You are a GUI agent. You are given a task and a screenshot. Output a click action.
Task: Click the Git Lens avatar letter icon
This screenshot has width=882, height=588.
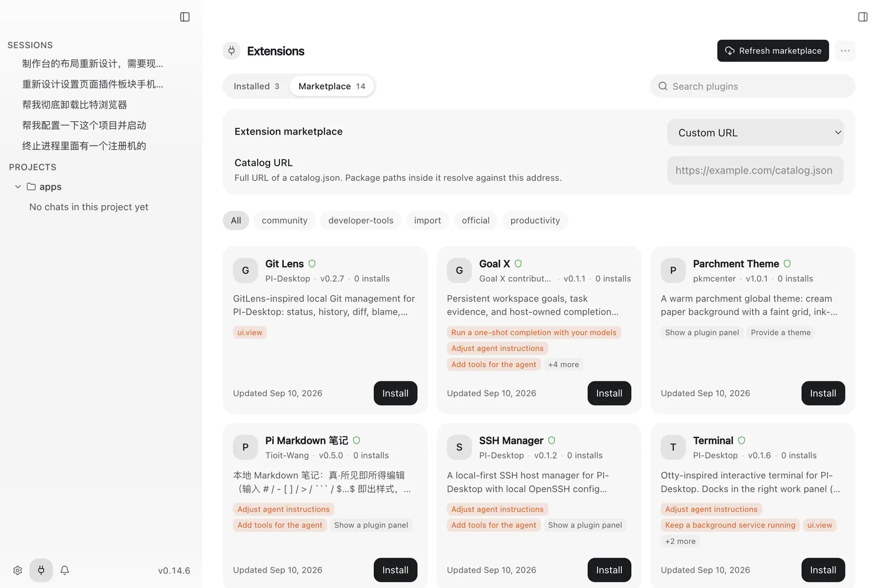click(x=245, y=271)
